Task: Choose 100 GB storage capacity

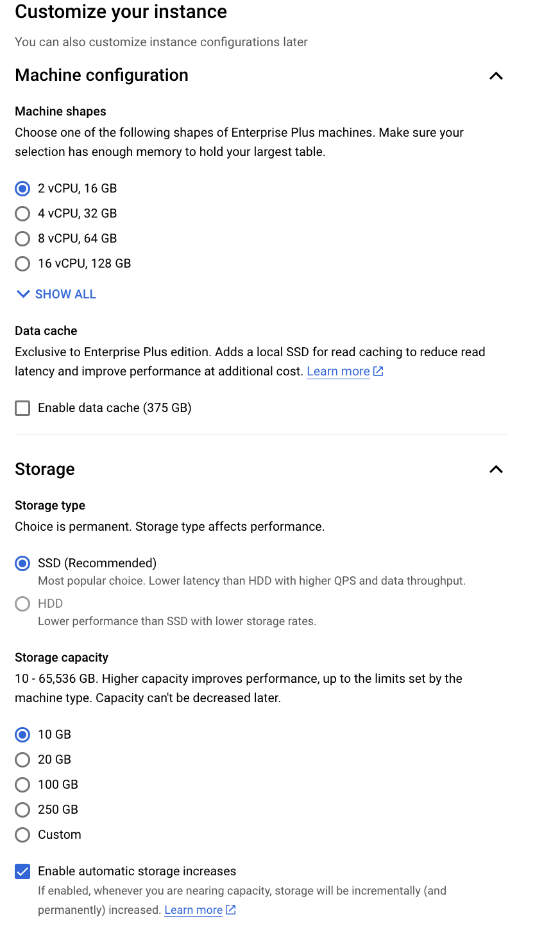Action: tap(22, 784)
